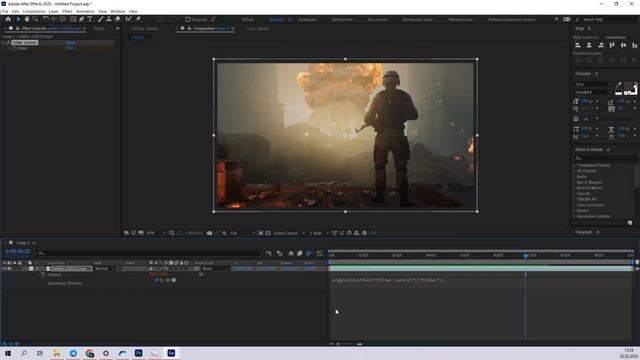Open the viewer resolution Full dropdown

coord(242,233)
